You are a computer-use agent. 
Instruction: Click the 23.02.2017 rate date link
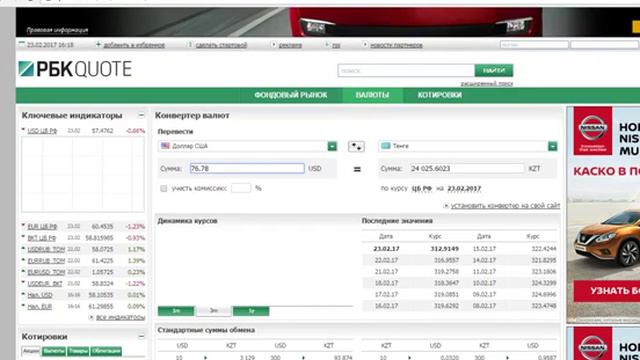pos(464,189)
